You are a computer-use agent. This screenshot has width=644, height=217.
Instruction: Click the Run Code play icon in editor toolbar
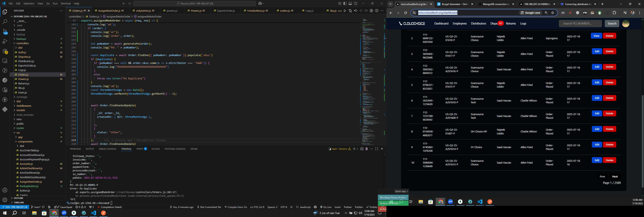(x=345, y=11)
